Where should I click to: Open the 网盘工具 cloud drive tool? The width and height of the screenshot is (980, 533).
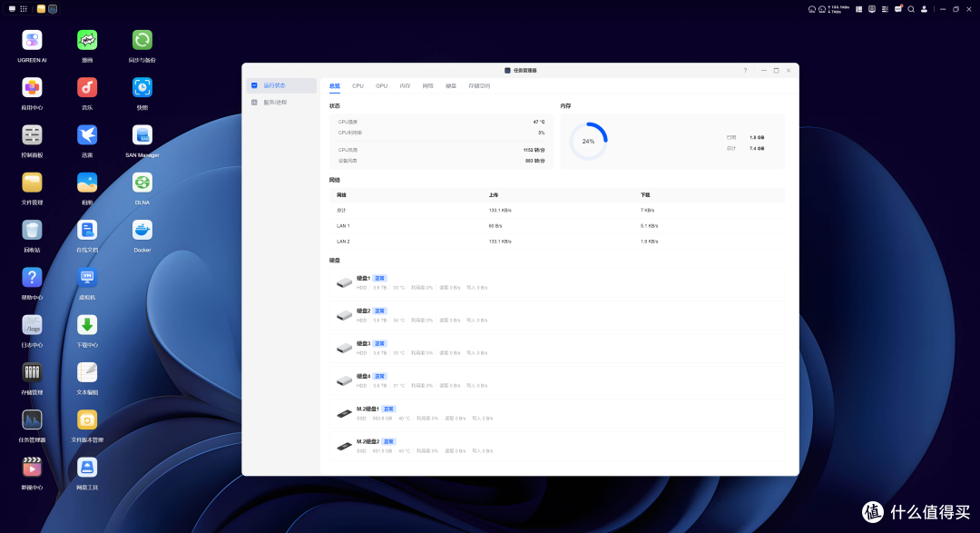(x=87, y=468)
